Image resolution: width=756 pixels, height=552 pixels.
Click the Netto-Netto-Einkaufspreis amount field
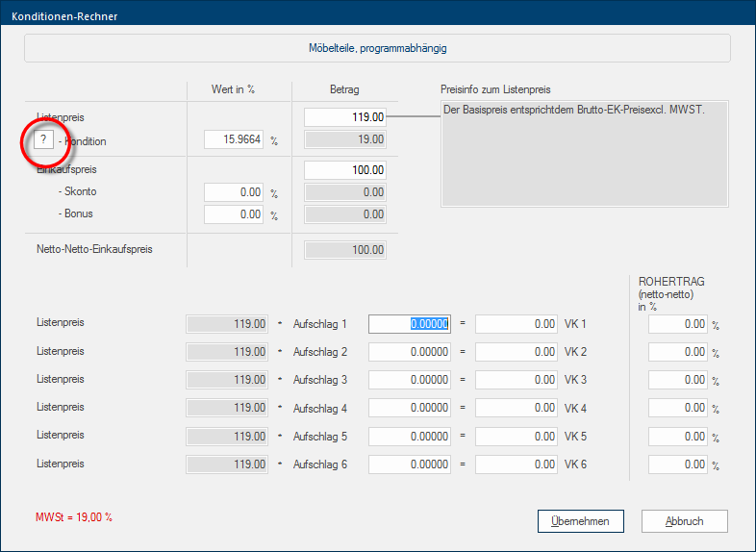coord(345,250)
